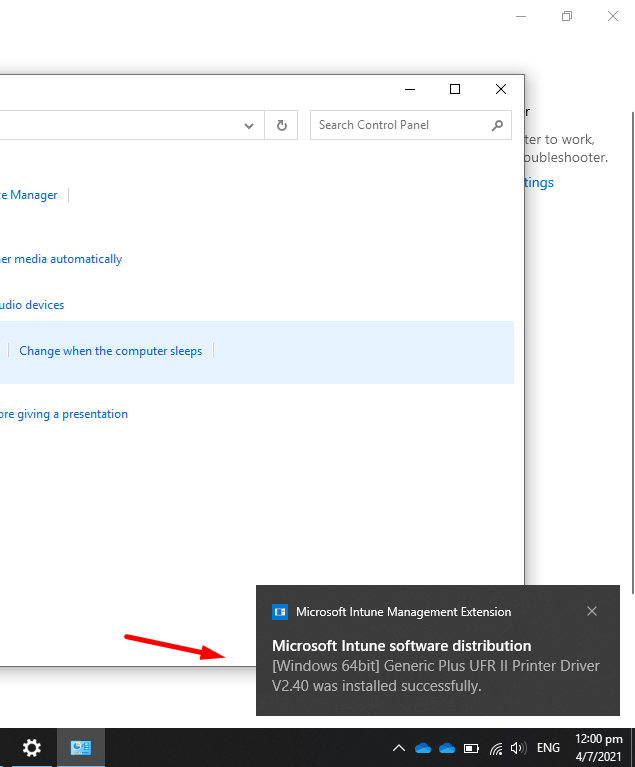
Task: Expand the address bar history dropdown
Action: [x=249, y=126]
